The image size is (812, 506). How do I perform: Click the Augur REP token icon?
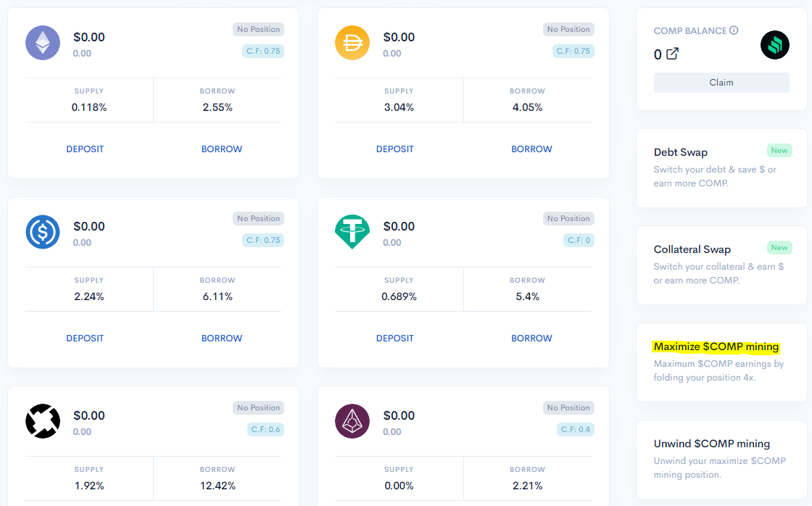[352, 421]
